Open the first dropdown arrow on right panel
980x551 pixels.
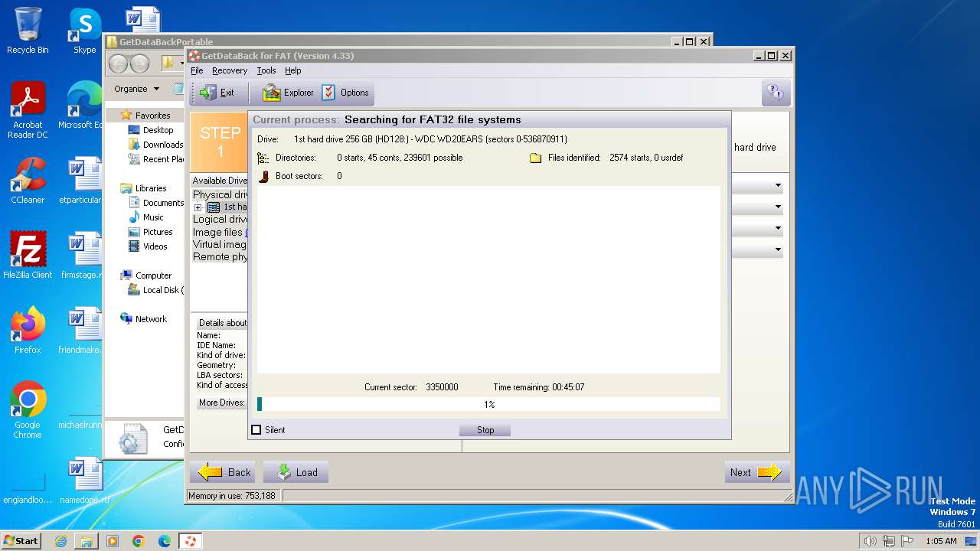(x=778, y=186)
